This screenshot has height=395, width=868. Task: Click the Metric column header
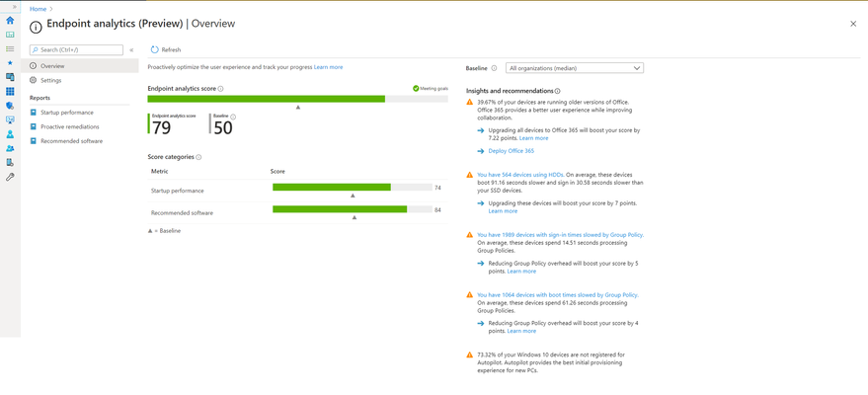tap(159, 172)
